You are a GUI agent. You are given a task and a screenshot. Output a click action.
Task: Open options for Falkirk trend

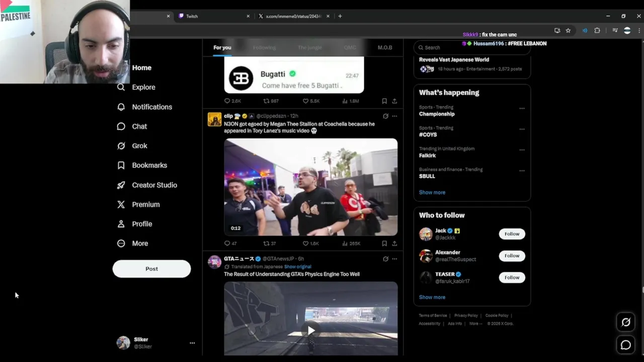pos(522,149)
